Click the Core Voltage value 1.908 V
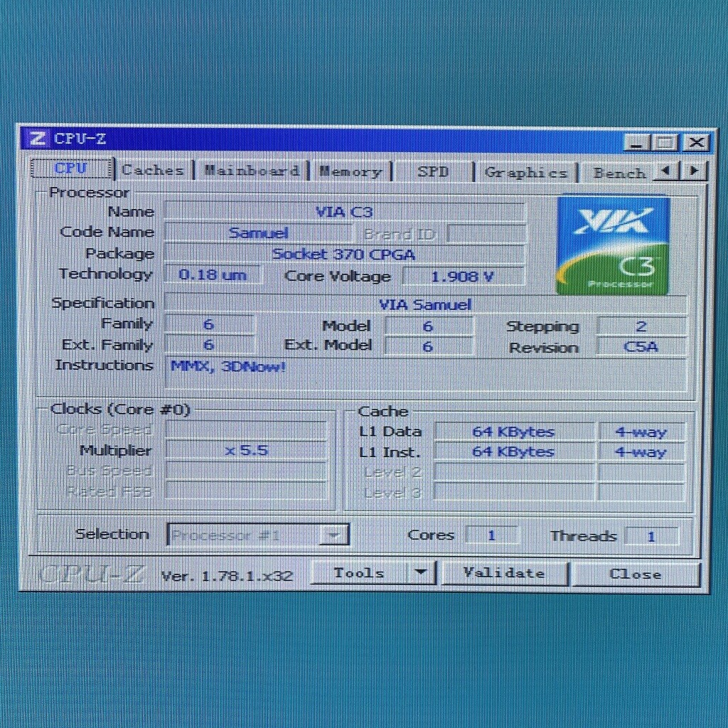This screenshot has height=728, width=728. 463,277
